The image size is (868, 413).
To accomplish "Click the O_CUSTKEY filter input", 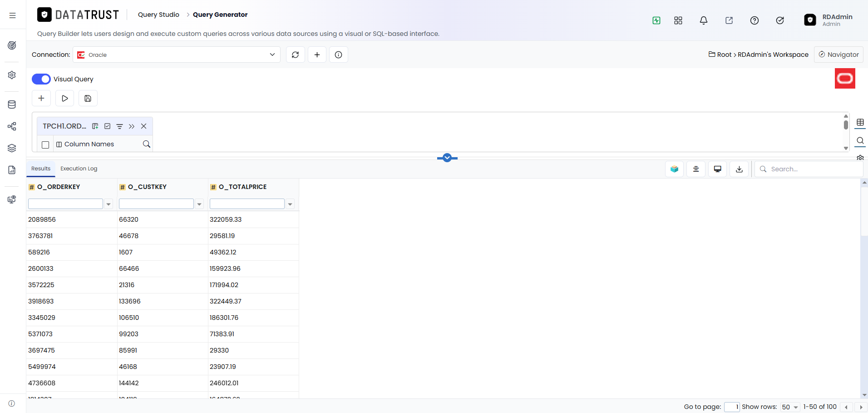I will pos(156,204).
